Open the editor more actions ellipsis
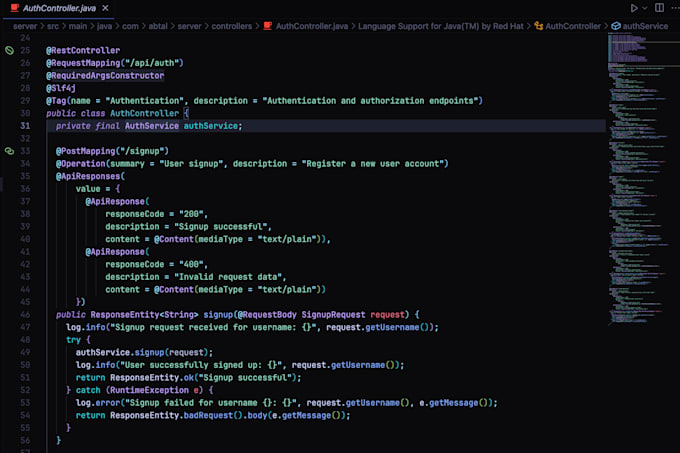The width and height of the screenshot is (680, 453). pyautogui.click(x=675, y=8)
